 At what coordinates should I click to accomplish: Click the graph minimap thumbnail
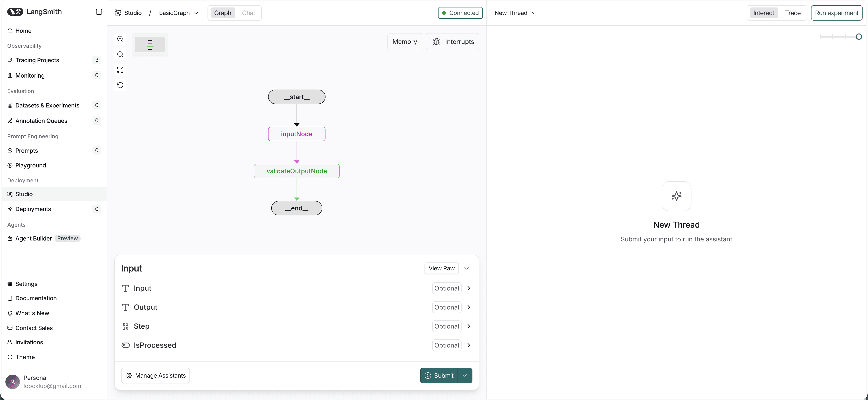point(150,45)
